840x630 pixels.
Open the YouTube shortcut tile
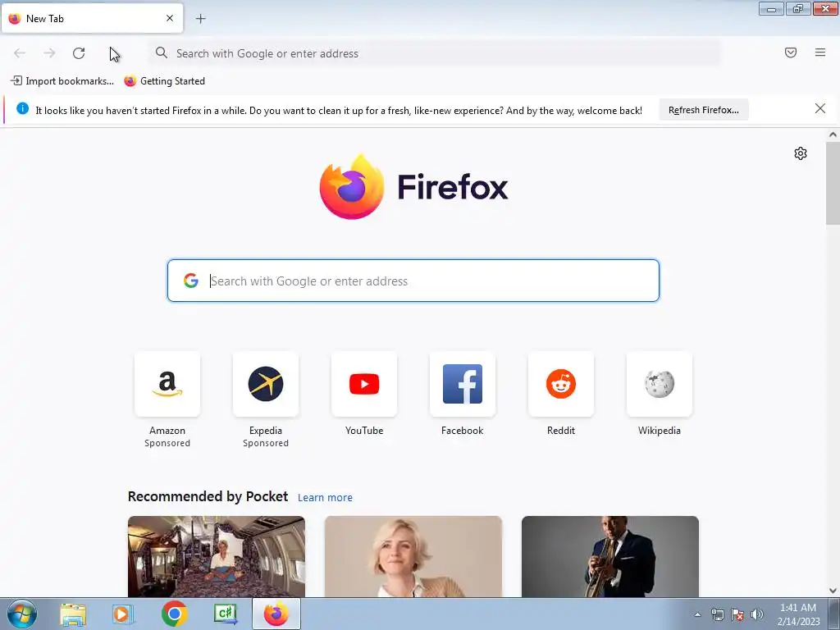point(364,384)
